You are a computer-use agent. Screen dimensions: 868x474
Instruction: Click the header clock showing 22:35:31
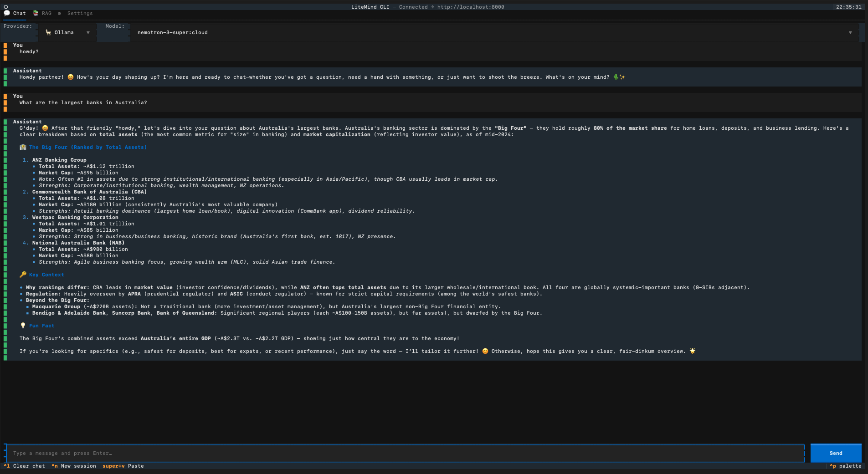click(848, 7)
